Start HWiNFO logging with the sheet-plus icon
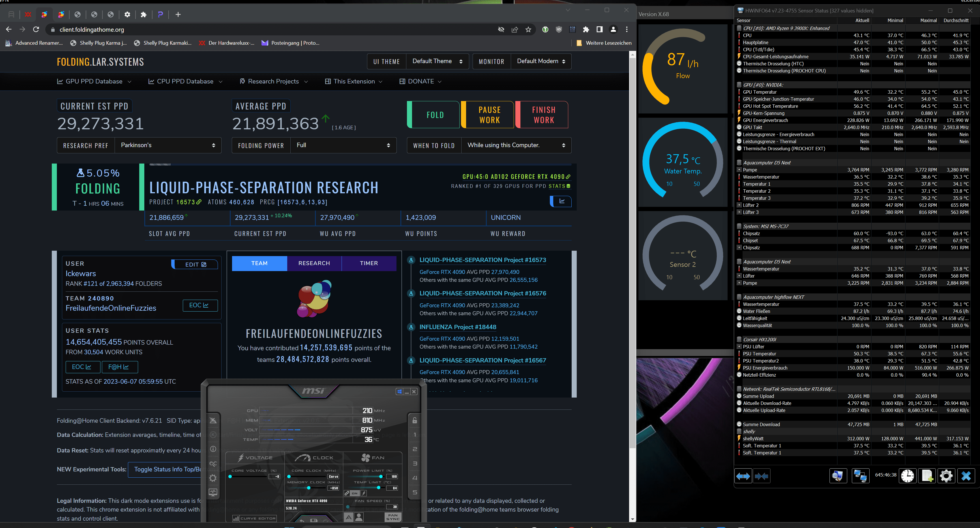Image resolution: width=980 pixels, height=528 pixels. (927, 476)
